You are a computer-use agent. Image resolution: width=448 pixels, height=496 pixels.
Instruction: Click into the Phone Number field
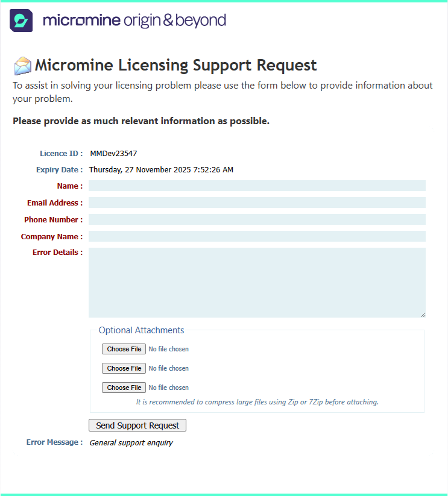pyautogui.click(x=257, y=219)
